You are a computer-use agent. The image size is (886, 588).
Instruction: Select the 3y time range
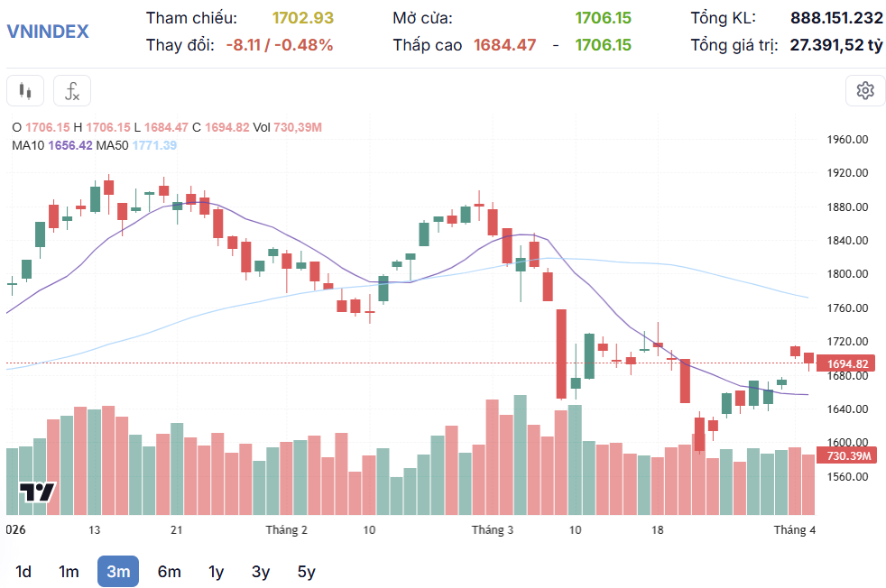(x=261, y=572)
